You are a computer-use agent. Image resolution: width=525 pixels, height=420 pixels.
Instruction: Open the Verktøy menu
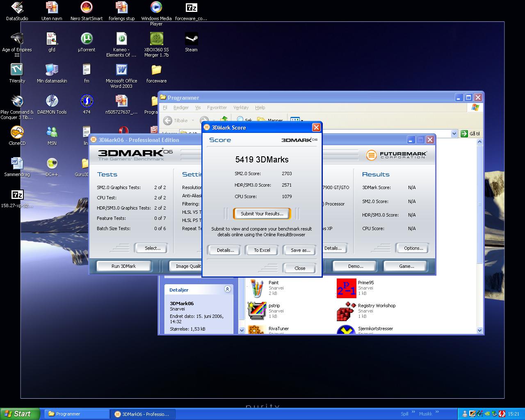click(241, 107)
